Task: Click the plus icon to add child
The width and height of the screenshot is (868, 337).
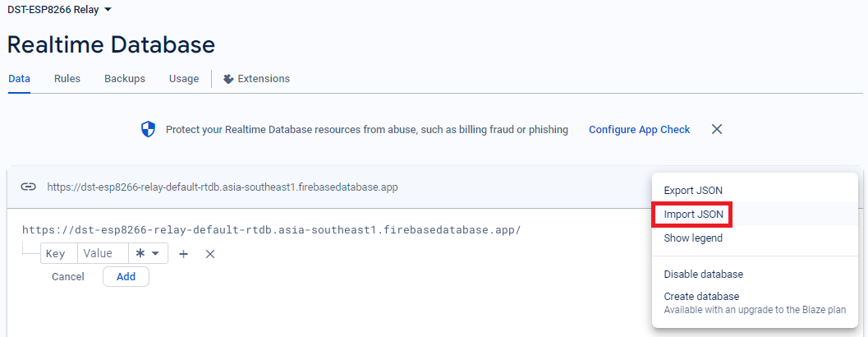Action: tap(184, 254)
